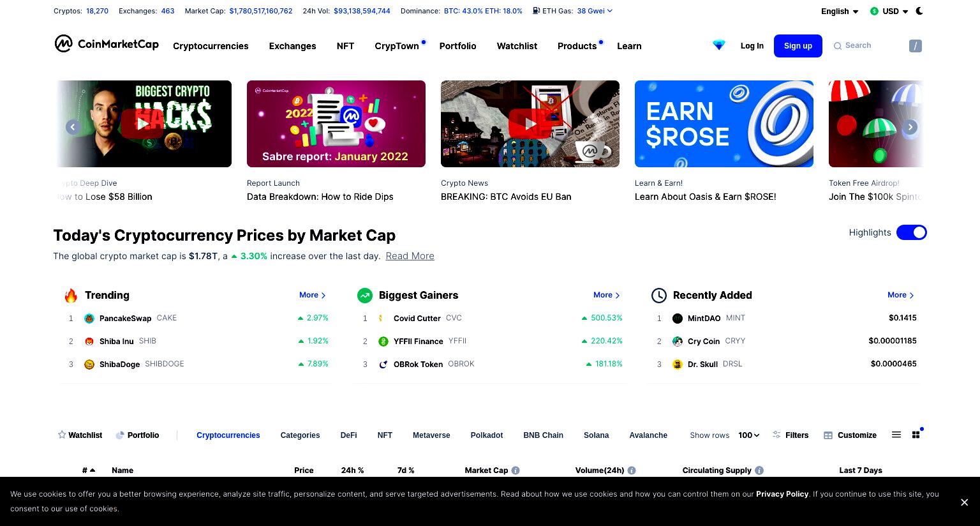Show next carousel slide arrow
Viewport: 980px width, 526px height.
[x=910, y=127]
